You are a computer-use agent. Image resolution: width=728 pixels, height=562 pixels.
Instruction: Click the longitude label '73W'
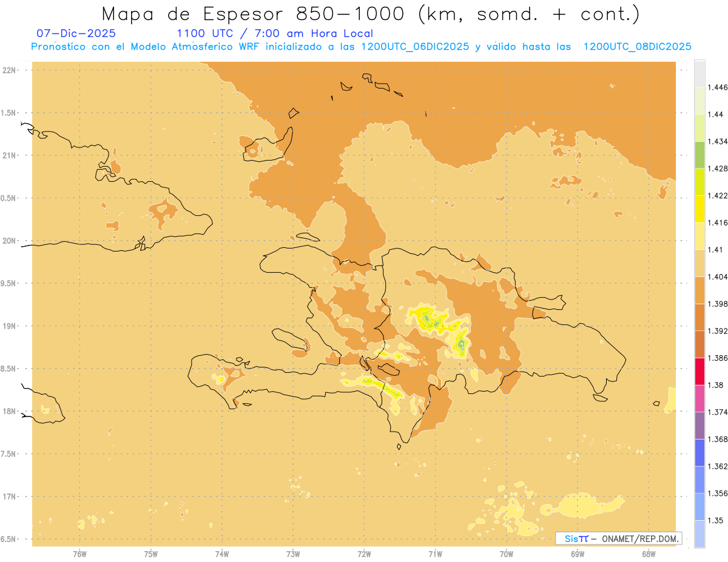click(293, 554)
